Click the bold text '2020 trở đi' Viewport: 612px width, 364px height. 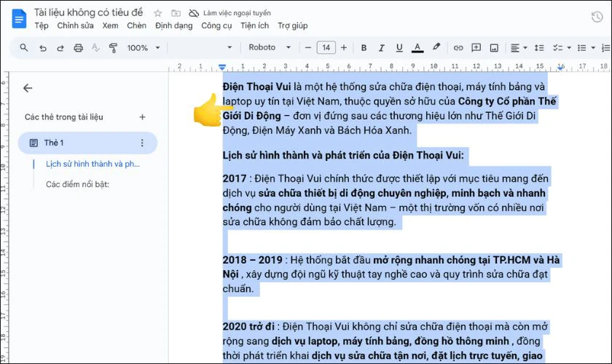coord(248,327)
